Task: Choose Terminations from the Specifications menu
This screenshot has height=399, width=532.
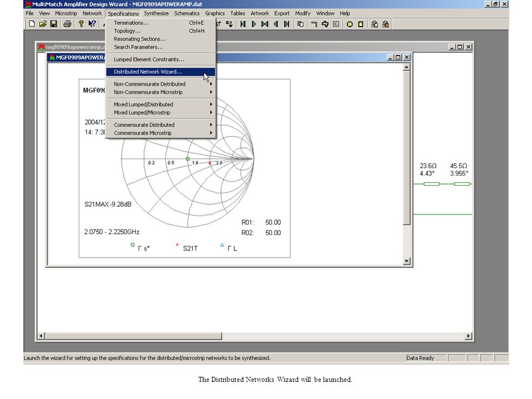Action: pos(161,23)
